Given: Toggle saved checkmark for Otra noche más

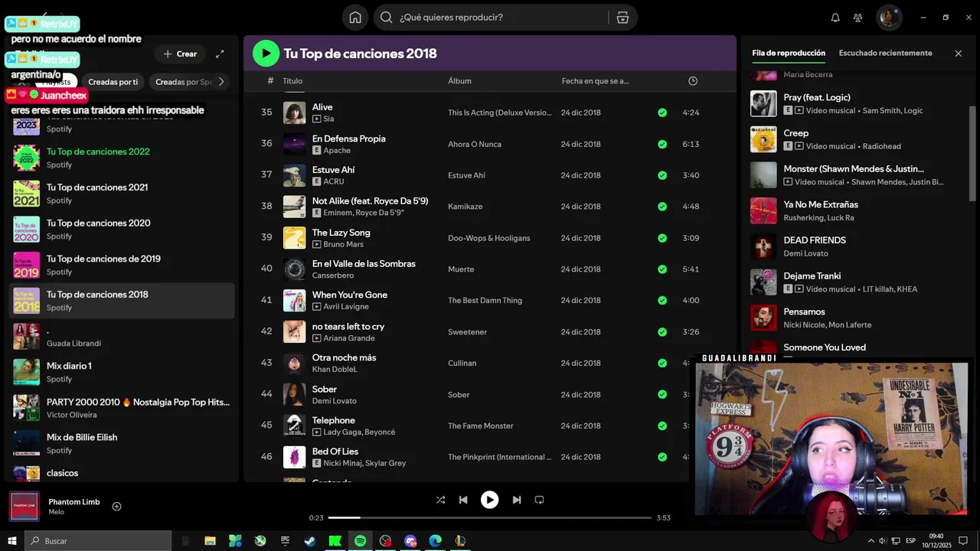Looking at the screenshot, I should [662, 364].
